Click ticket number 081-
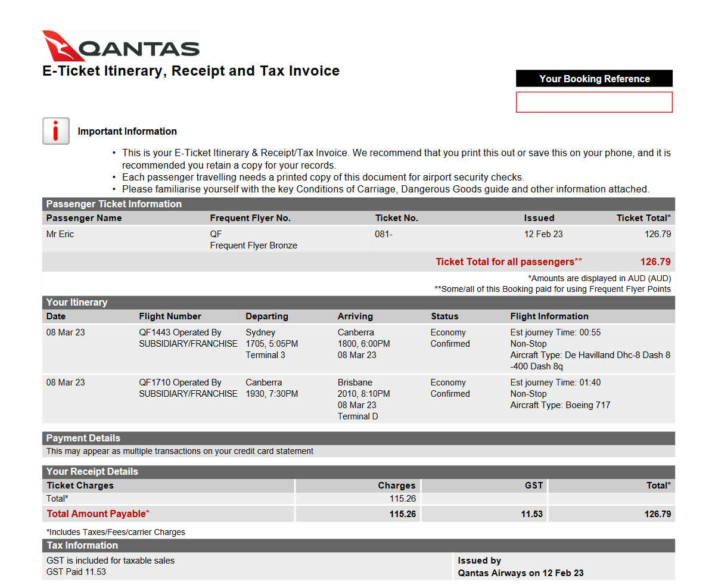The width and height of the screenshot is (709, 588). pyautogui.click(x=384, y=234)
